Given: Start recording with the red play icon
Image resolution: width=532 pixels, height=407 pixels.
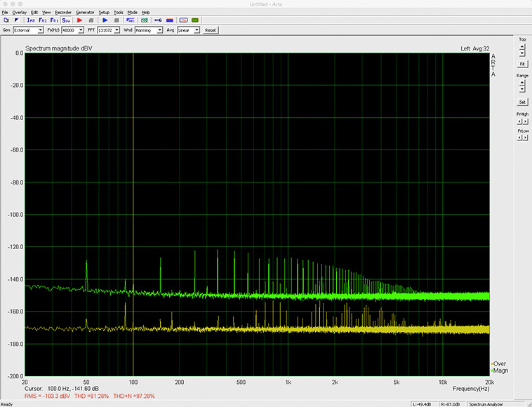Looking at the screenshot, I should (80, 20).
